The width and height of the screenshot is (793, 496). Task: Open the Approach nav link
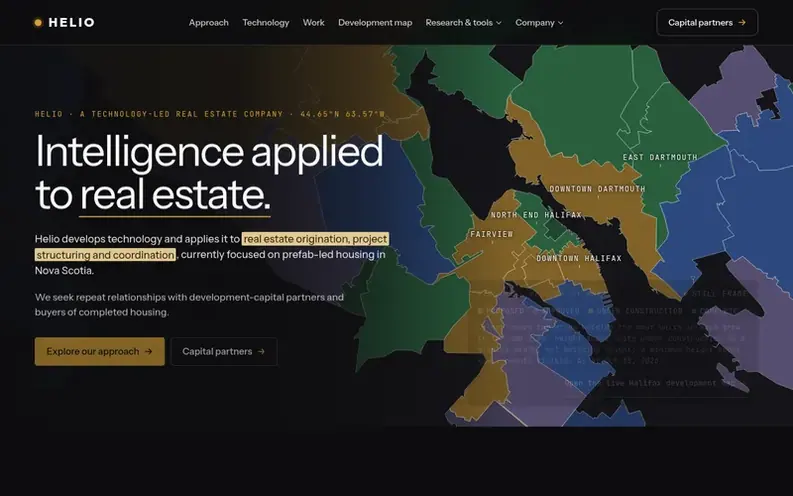[x=208, y=23]
